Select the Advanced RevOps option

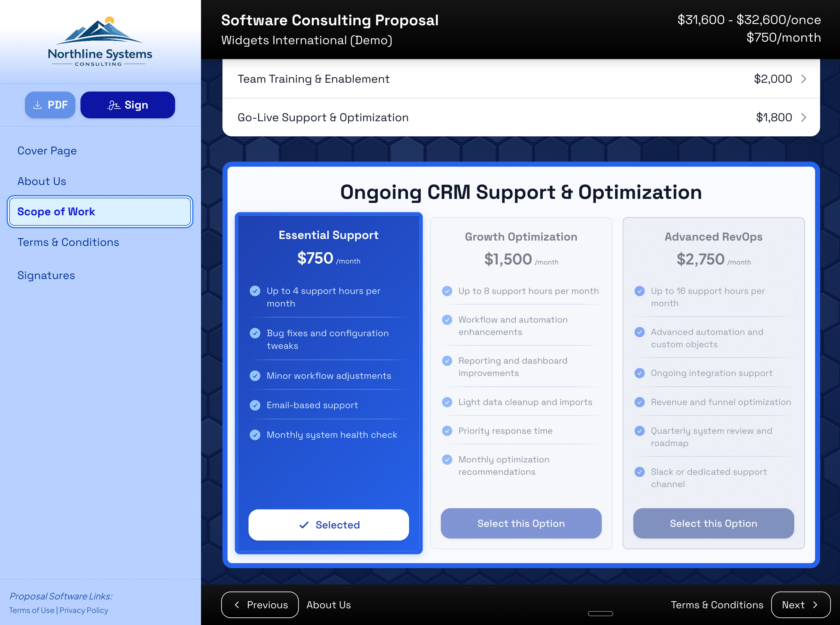coord(713,523)
